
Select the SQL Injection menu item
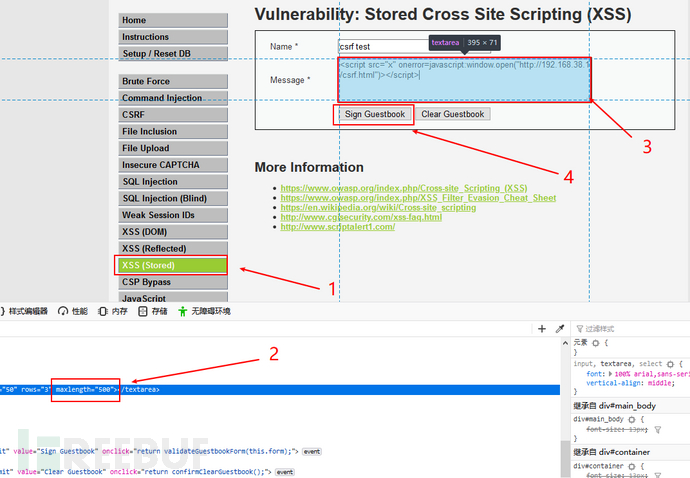pos(173,182)
